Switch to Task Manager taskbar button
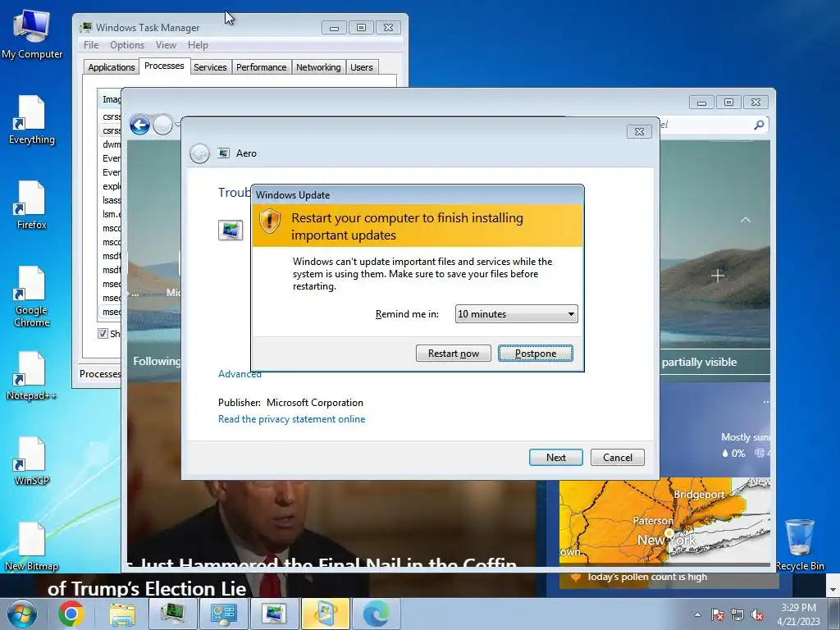 (172, 614)
